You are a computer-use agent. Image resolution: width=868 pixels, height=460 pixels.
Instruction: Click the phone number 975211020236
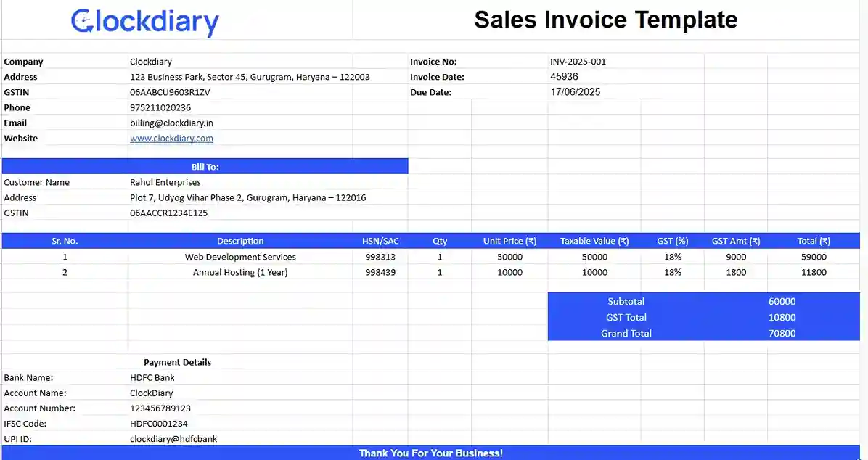click(160, 107)
